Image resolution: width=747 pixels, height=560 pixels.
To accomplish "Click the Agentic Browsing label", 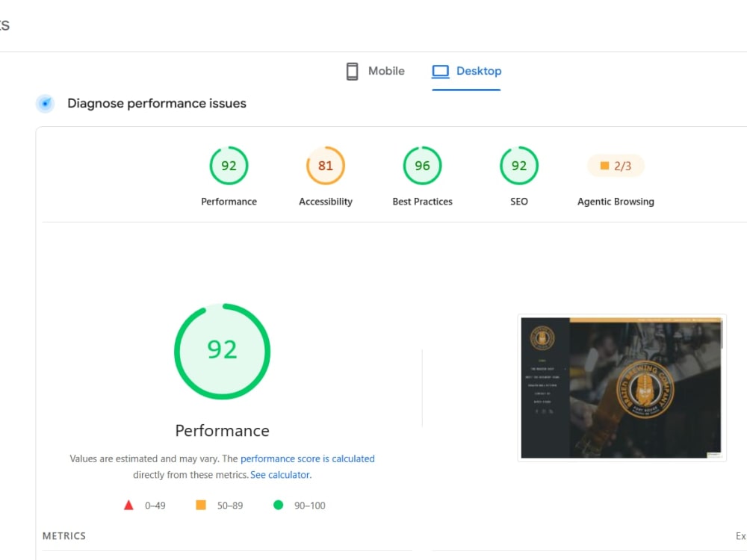I will coord(616,202).
